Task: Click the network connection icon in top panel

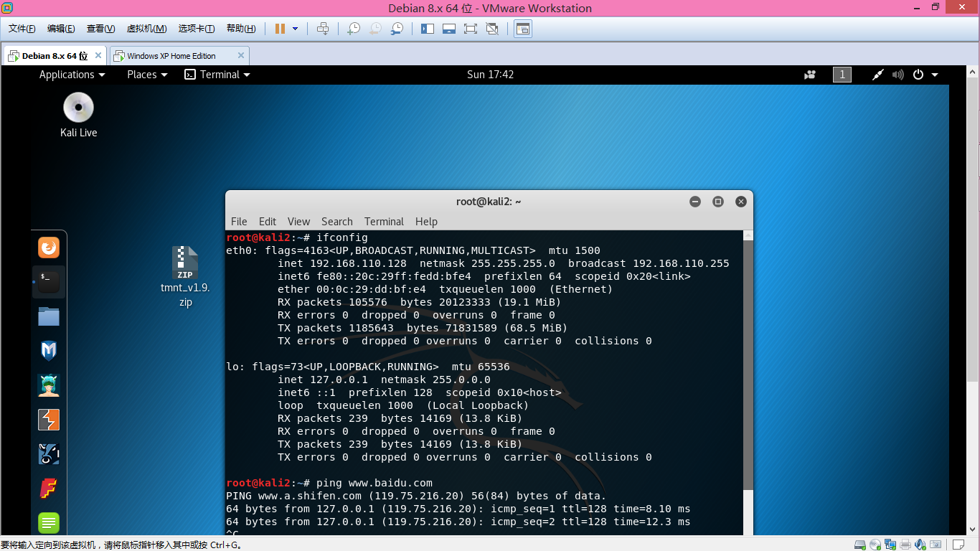Action: point(878,75)
